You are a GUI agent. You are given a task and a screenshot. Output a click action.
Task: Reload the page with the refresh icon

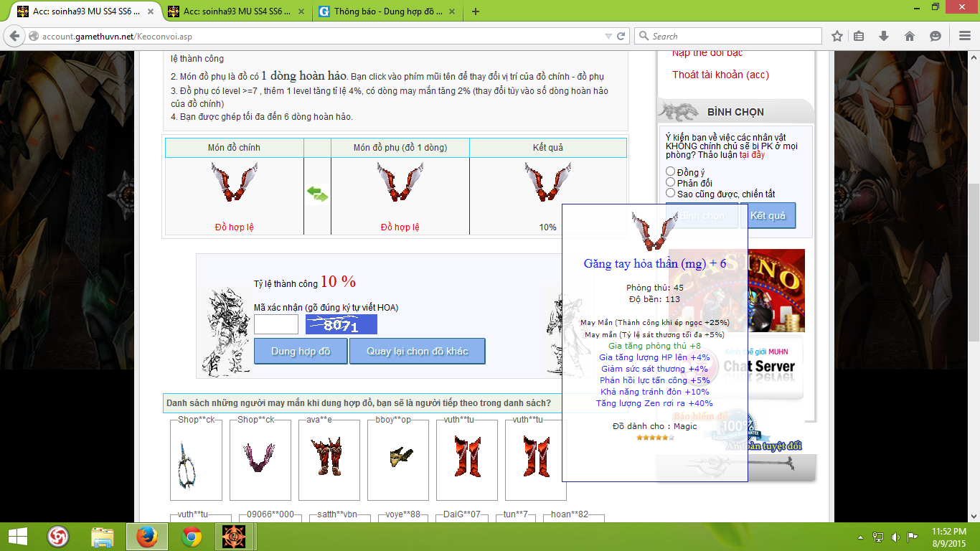click(621, 36)
